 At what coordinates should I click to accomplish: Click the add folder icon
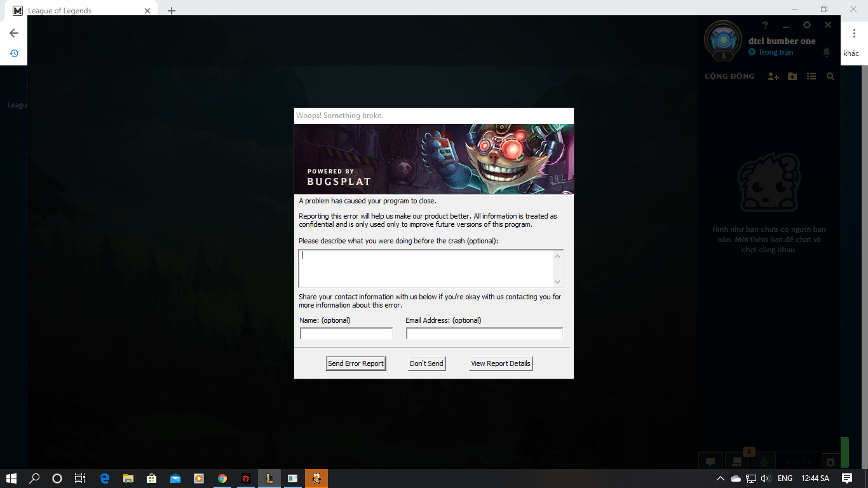pos(792,76)
